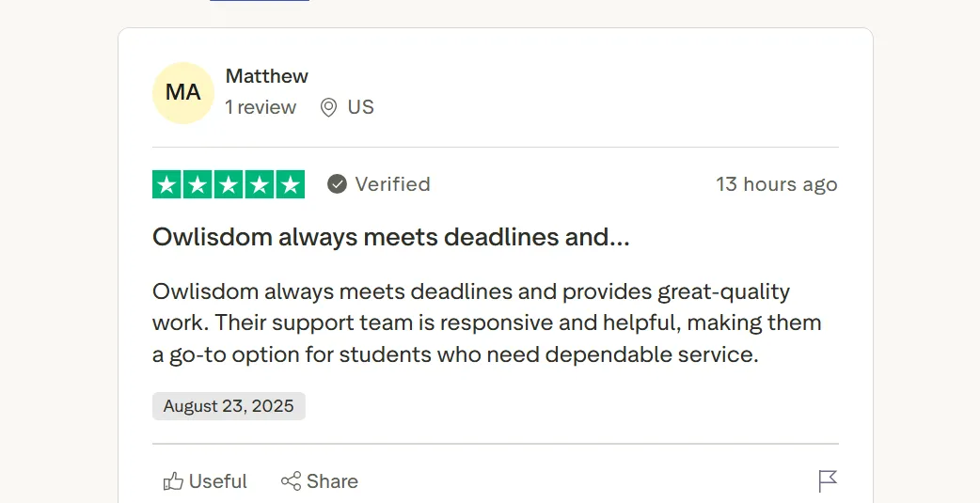This screenshot has width=980, height=503.
Task: Click the first green rating star
Action: pos(167,184)
